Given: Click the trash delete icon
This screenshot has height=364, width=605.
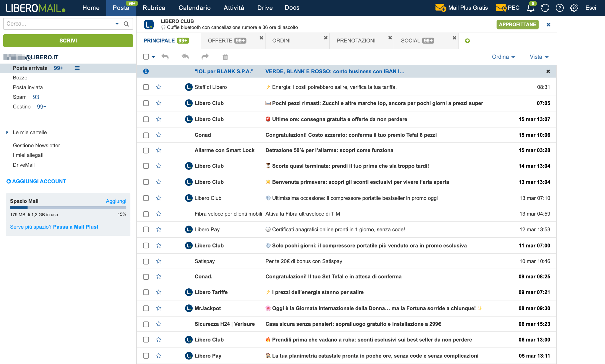Looking at the screenshot, I should (x=225, y=57).
